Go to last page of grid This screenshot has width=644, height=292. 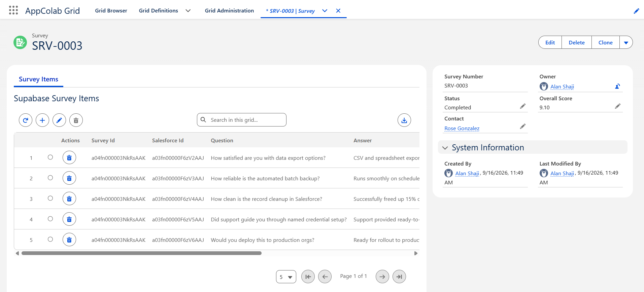399,277
